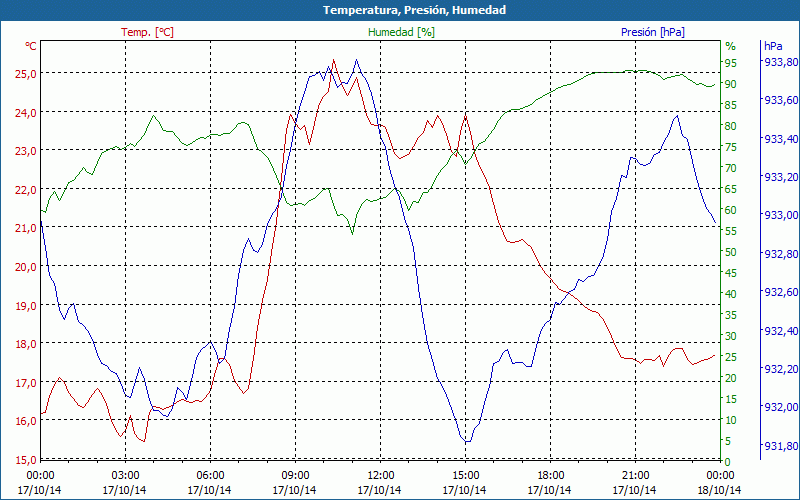
Task: Click the '932,40' pressure axis value
Action: point(780,331)
